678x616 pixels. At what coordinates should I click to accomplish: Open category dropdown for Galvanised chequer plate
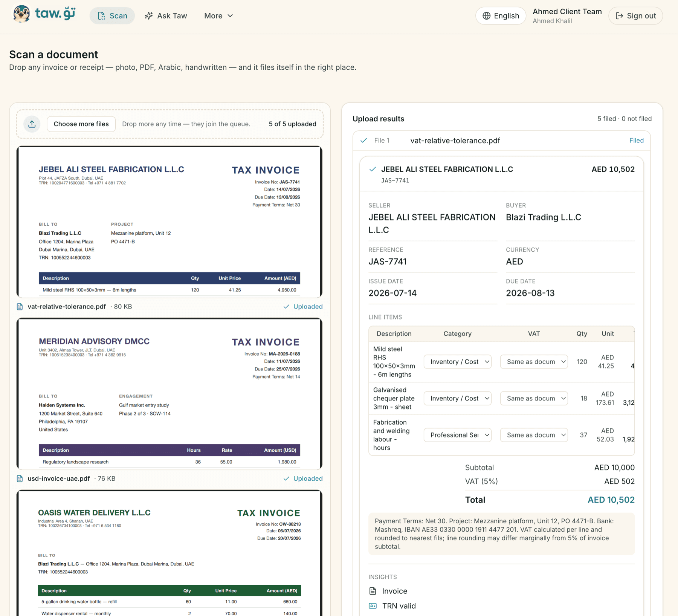point(457,398)
